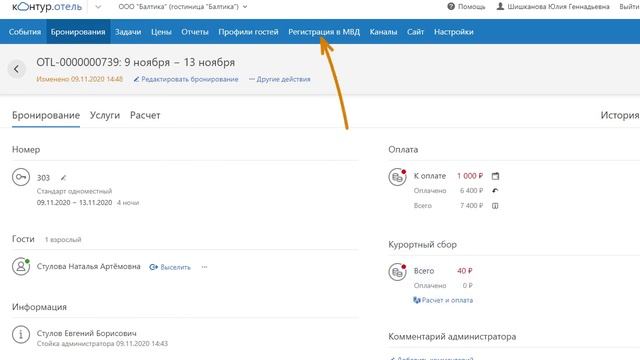Open the Сайт menu
This screenshot has width=640, height=360.
415,32
